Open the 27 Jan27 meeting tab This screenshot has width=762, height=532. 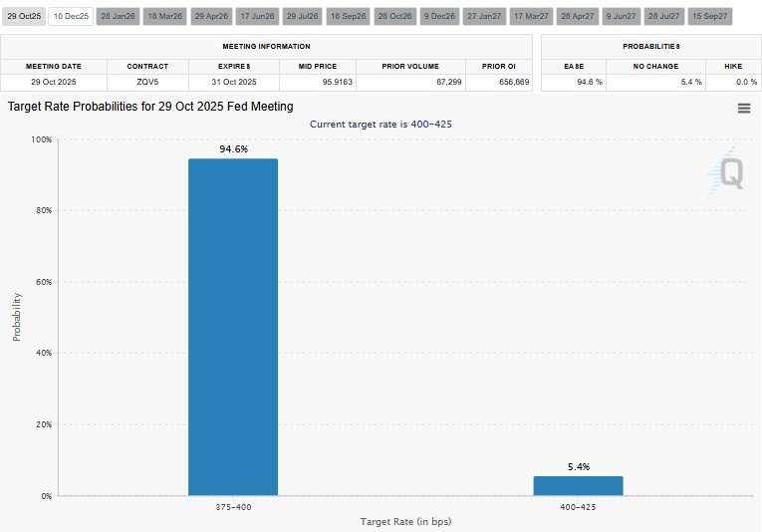tap(486, 16)
